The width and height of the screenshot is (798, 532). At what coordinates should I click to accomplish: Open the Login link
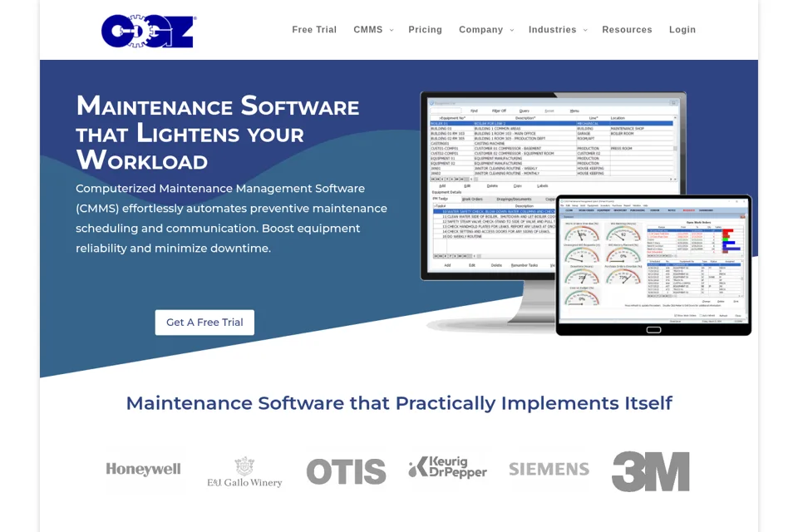[x=682, y=30]
